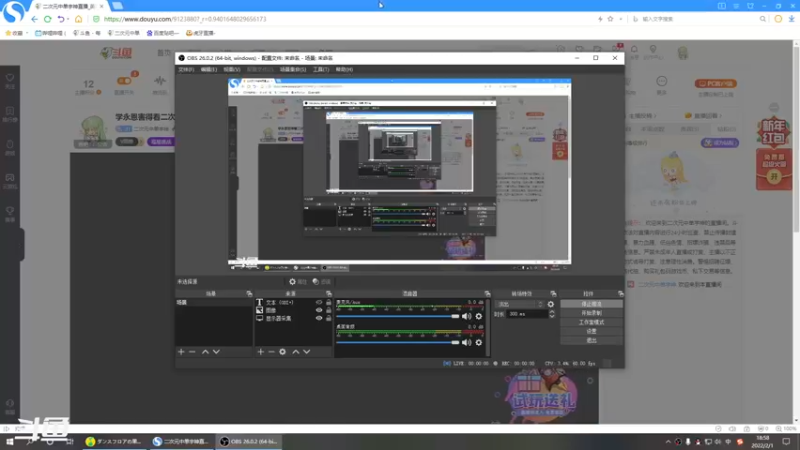
Task: Move source down in sources list
Action: coord(307,352)
